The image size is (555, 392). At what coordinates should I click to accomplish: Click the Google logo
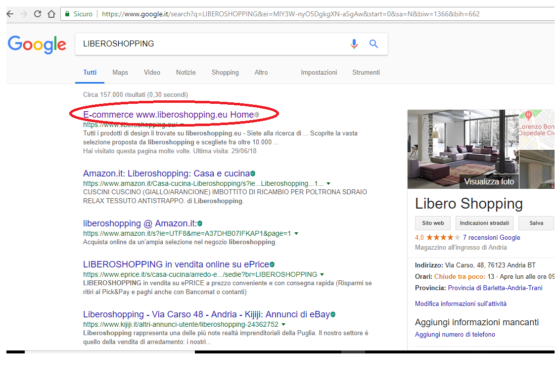37,44
